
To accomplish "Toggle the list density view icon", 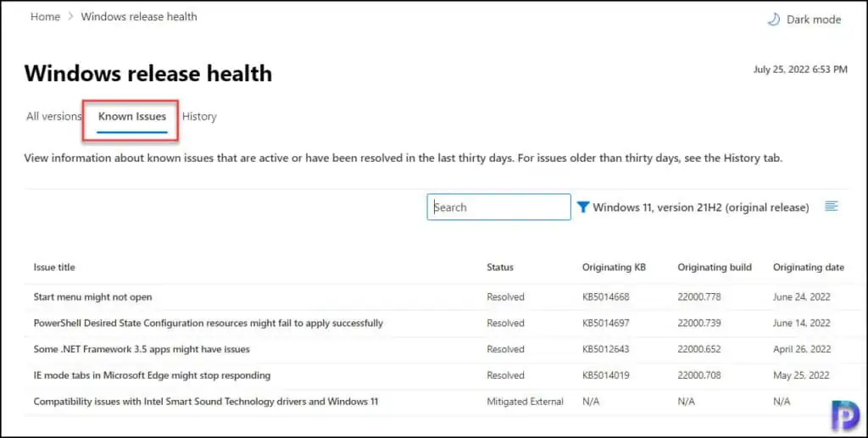I will tap(831, 206).
